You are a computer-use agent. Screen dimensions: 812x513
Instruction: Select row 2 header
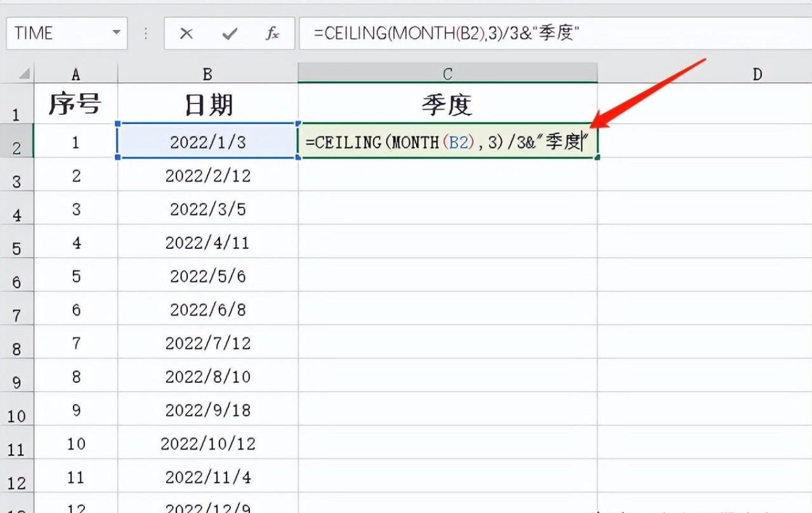(16, 141)
